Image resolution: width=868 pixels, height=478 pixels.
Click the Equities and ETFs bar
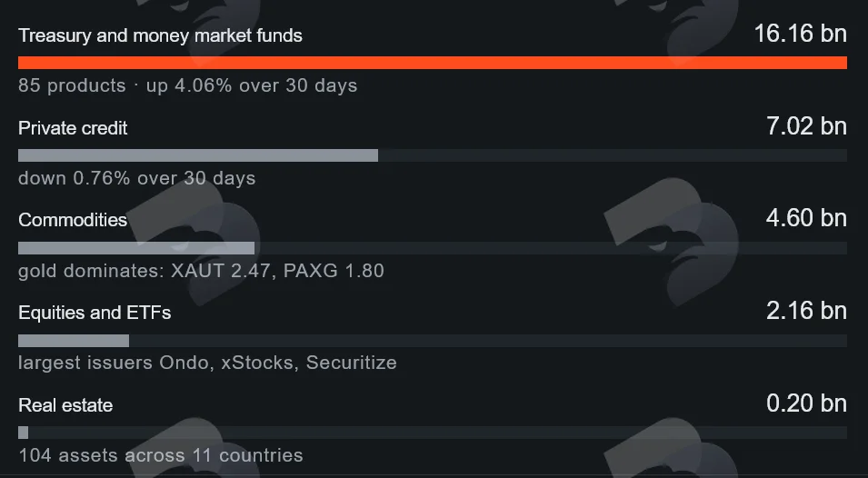(x=74, y=341)
